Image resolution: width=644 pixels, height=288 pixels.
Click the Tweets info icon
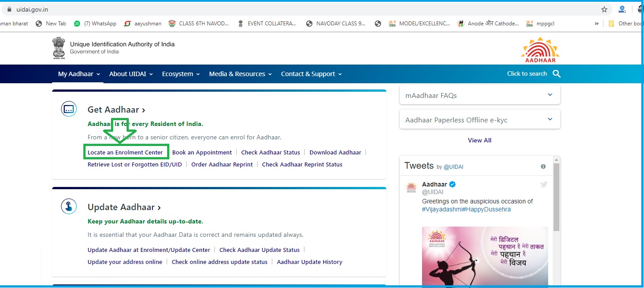(x=543, y=166)
